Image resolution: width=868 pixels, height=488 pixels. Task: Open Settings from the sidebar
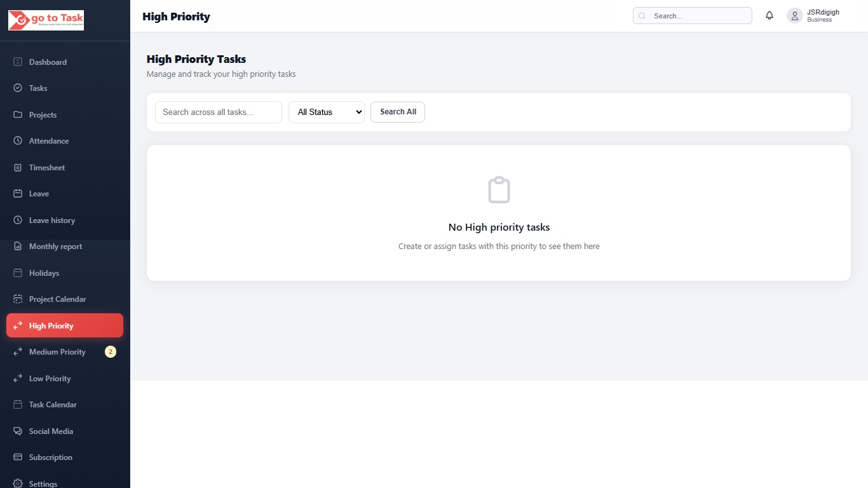(65, 482)
